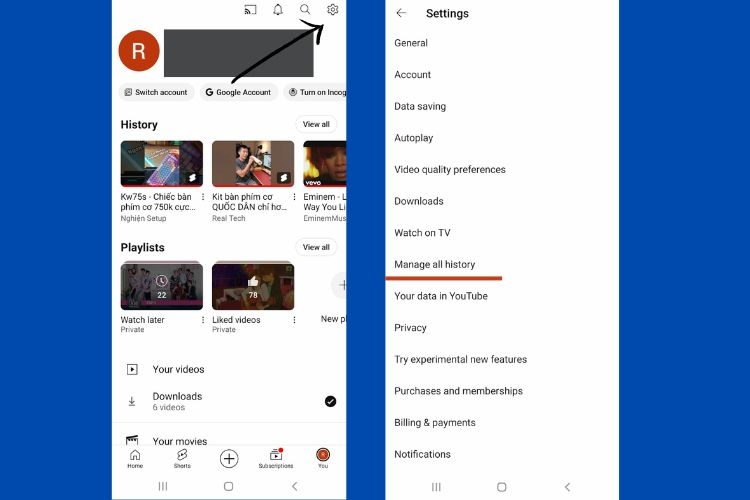The height and width of the screenshot is (500, 750).
Task: Go to the You tab
Action: (x=323, y=459)
